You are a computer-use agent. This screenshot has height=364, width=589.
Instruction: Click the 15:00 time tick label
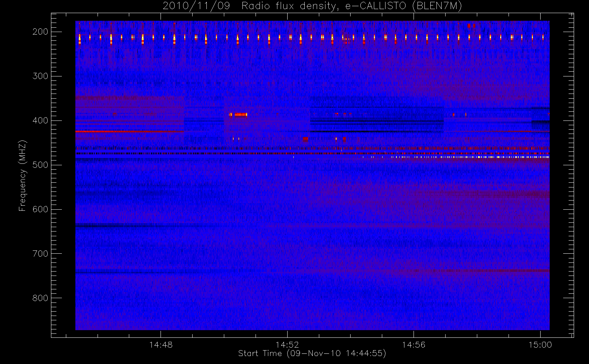click(x=540, y=345)
